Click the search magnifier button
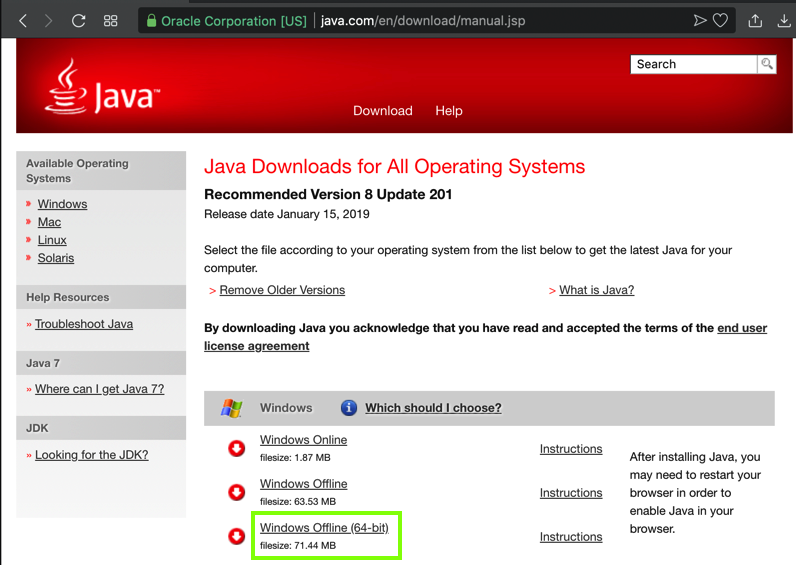The height and width of the screenshot is (565, 796). point(767,64)
